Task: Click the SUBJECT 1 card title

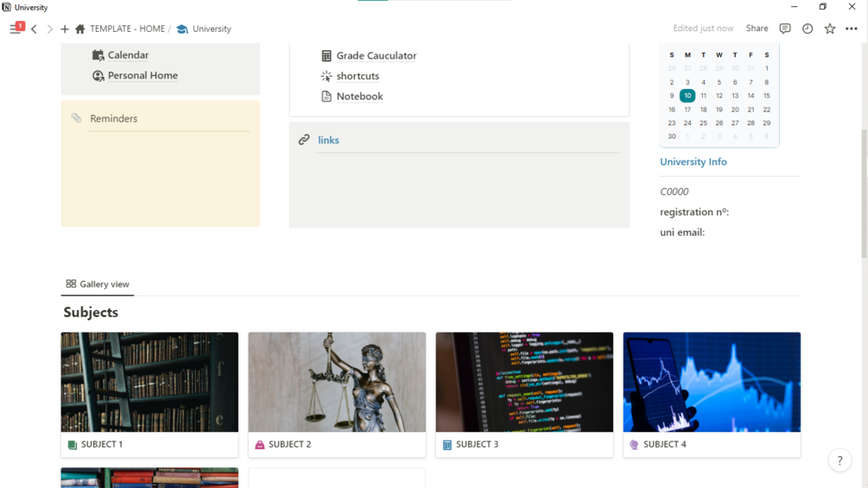Action: (102, 444)
